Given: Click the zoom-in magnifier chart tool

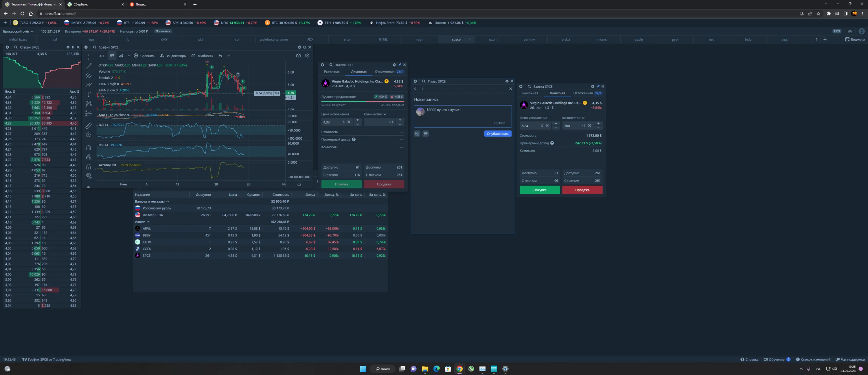Looking at the screenshot, I should pyautogui.click(x=89, y=135).
